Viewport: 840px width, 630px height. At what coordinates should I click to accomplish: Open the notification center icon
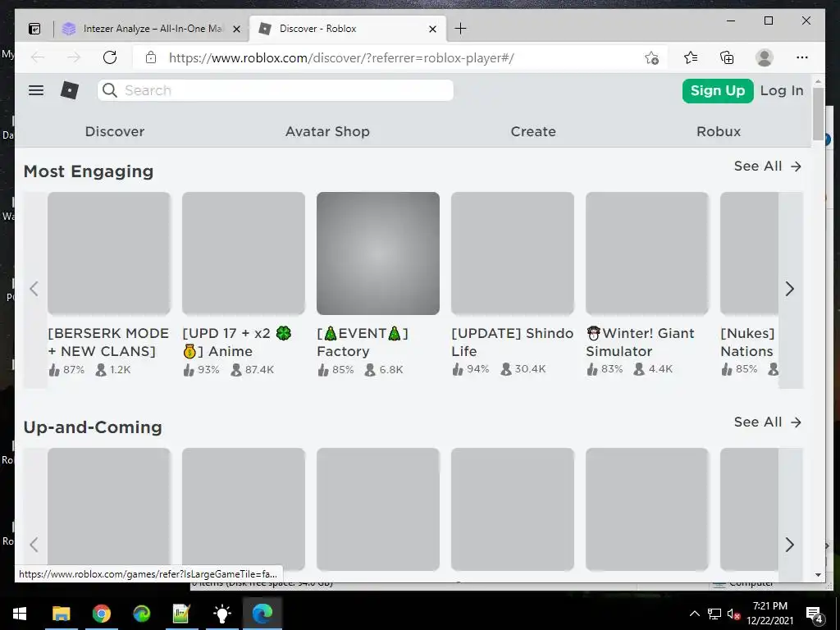[x=815, y=614]
